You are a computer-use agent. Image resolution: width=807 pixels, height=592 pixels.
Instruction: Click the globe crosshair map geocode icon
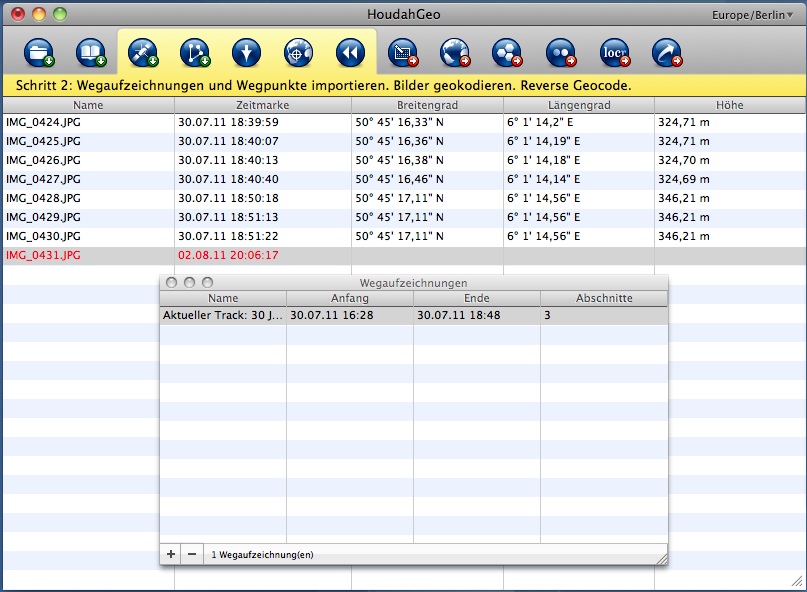click(299, 53)
